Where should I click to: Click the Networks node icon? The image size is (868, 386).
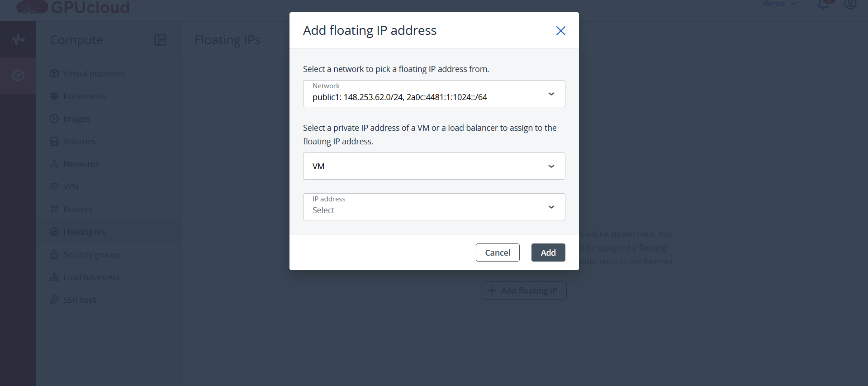pos(54,164)
